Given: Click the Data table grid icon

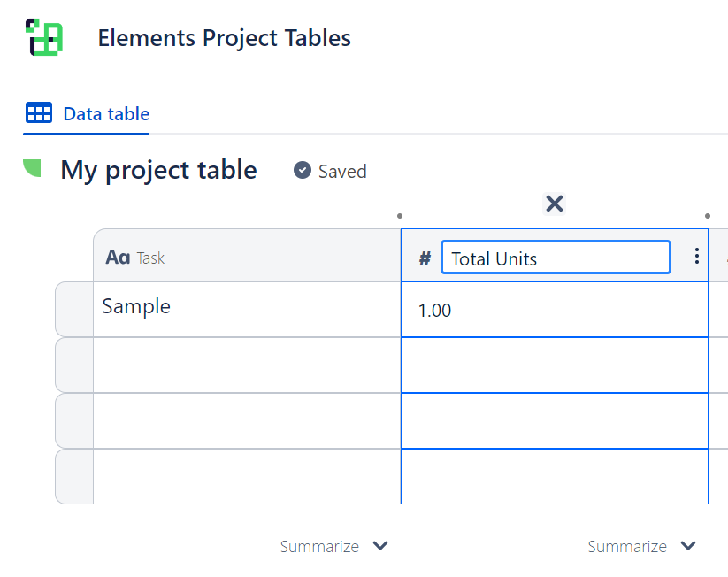Looking at the screenshot, I should (39, 113).
